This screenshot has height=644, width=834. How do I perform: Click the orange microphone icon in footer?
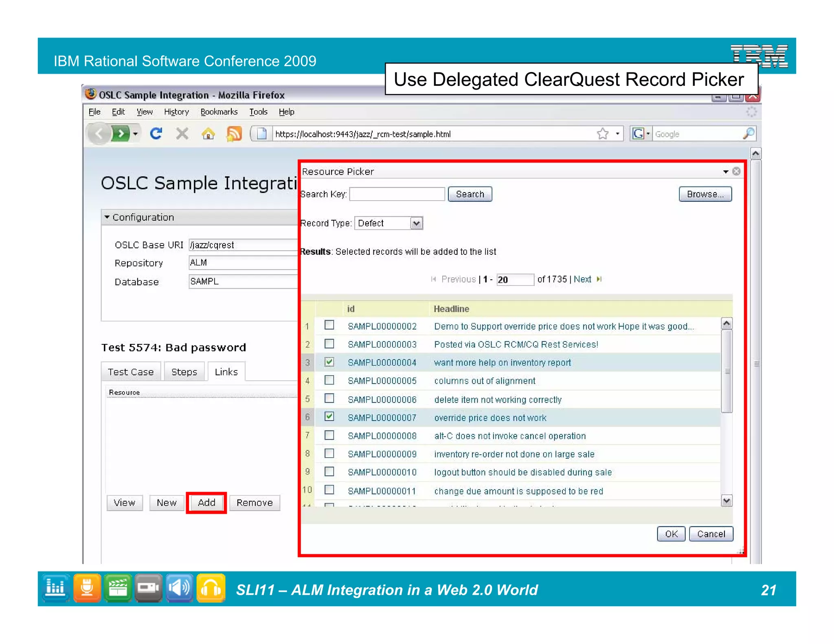(x=87, y=588)
